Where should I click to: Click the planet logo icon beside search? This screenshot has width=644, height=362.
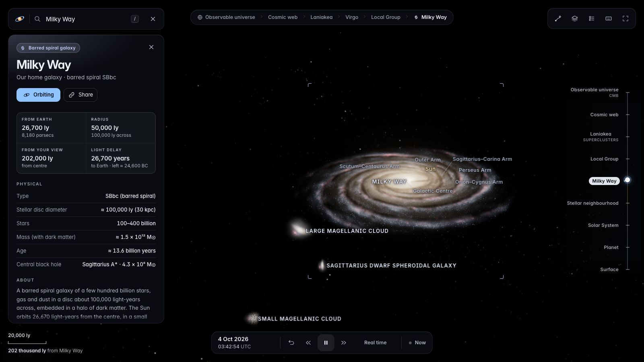pyautogui.click(x=20, y=19)
